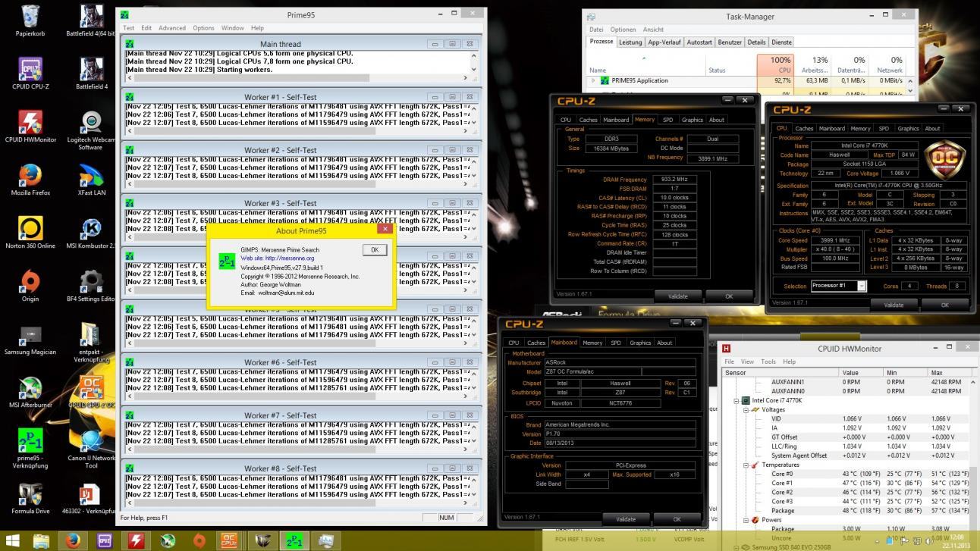Click OK in the CPU-Z Mainboard window

(677, 519)
